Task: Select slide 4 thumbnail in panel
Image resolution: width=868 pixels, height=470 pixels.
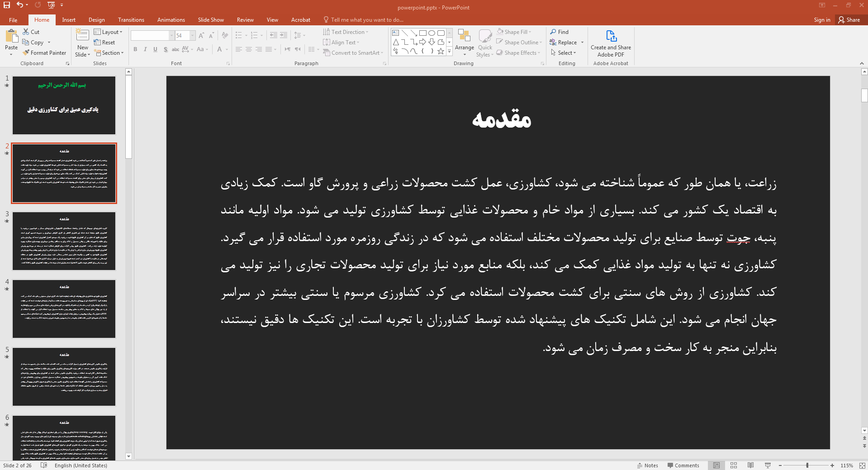Action: point(64,309)
